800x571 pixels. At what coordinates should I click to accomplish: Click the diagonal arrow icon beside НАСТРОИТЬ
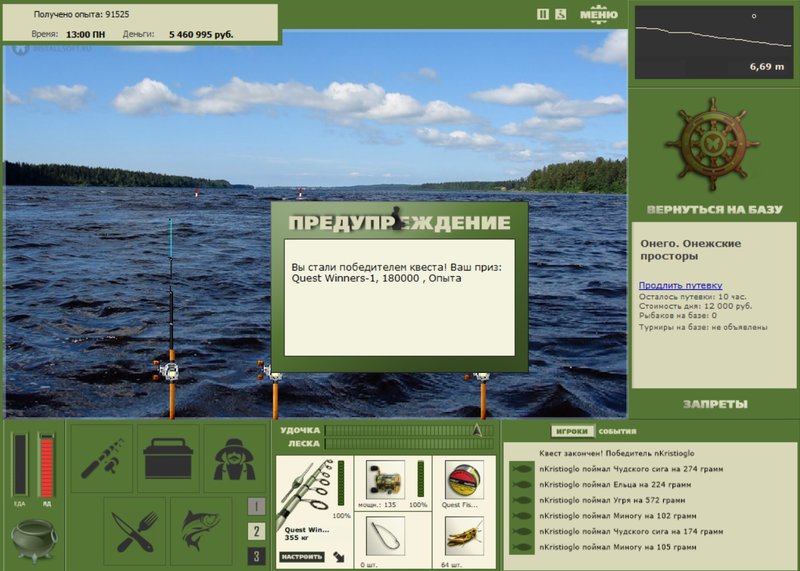[x=339, y=557]
